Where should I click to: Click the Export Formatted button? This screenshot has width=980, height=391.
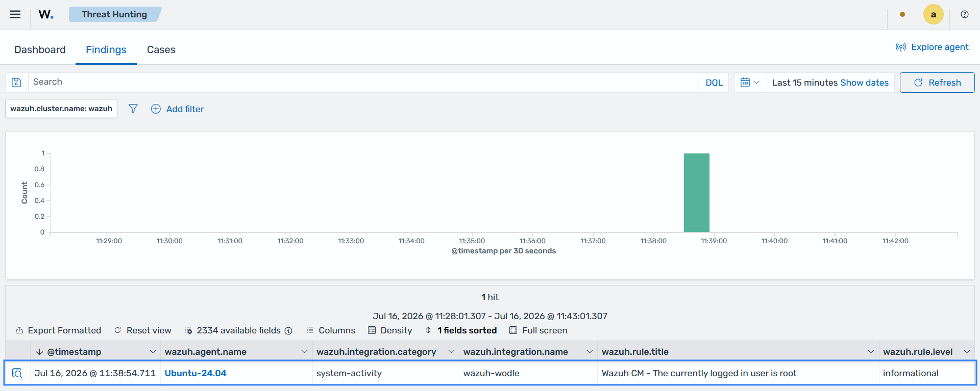(58, 330)
